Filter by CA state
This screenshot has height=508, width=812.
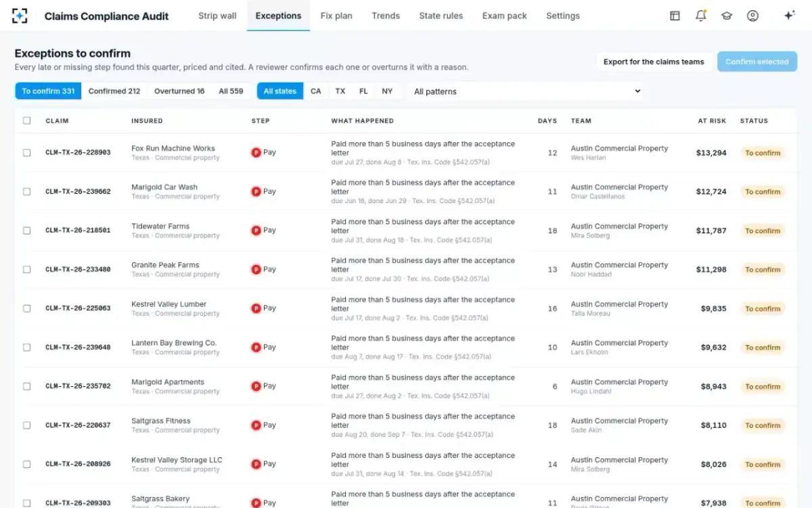coord(316,91)
